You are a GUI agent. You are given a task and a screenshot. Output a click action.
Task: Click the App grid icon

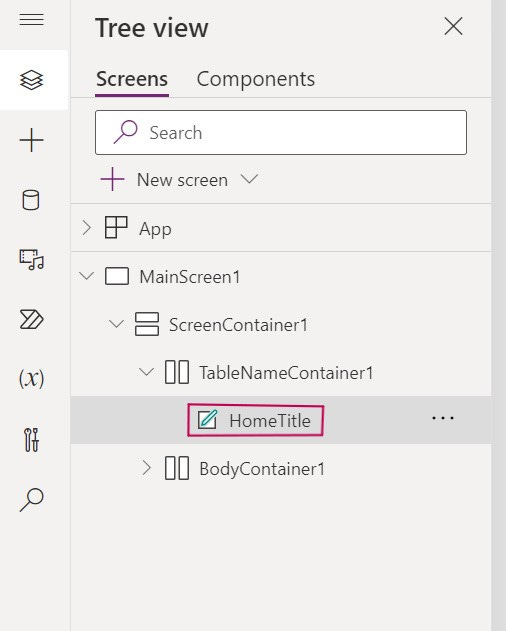tap(116, 227)
